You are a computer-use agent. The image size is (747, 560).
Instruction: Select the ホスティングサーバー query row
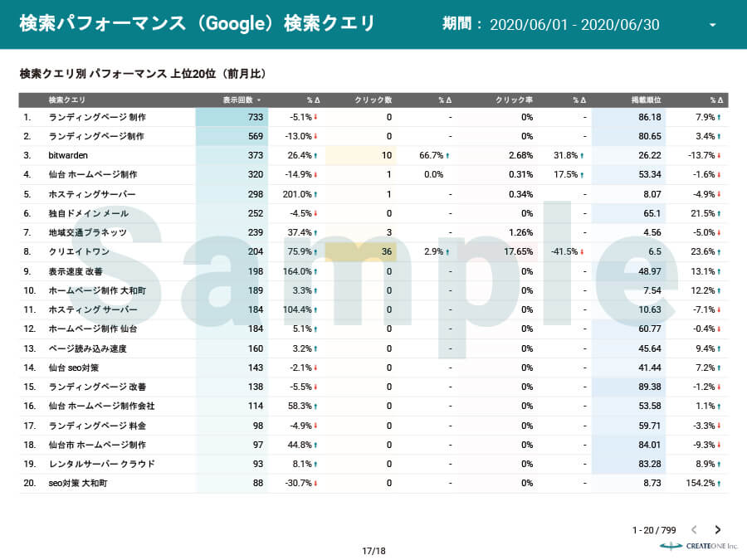click(x=91, y=194)
